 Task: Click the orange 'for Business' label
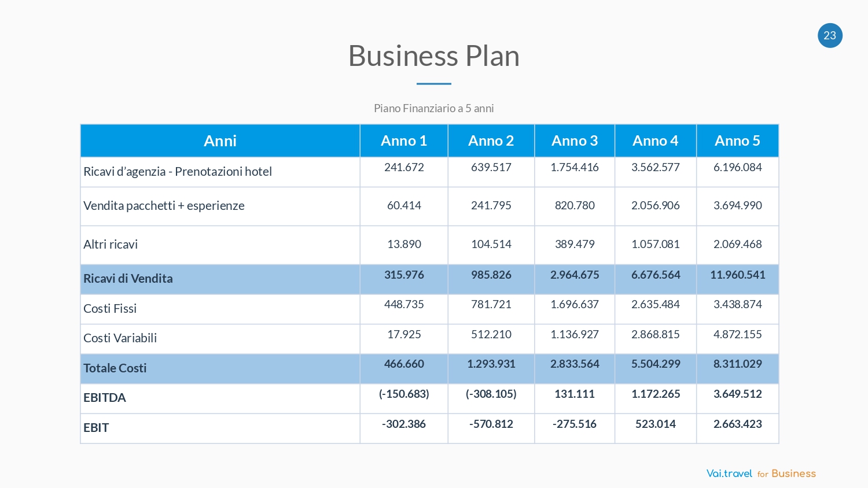tap(787, 474)
